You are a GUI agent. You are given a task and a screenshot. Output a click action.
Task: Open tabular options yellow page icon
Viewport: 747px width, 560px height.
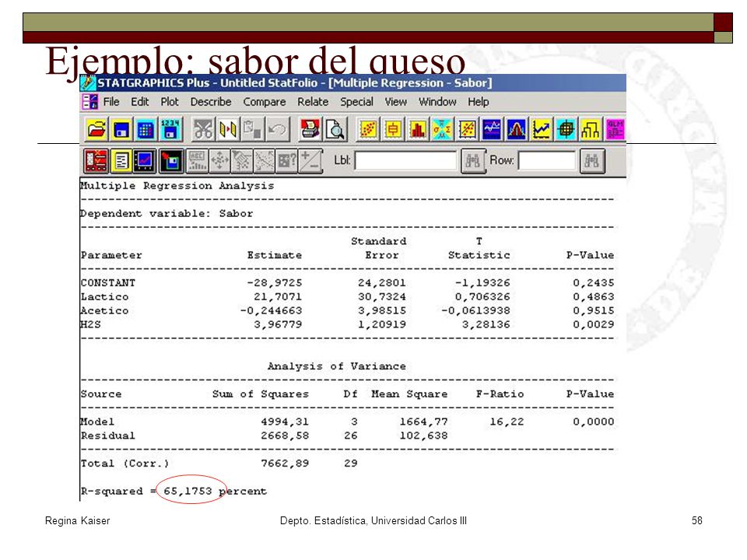(121, 161)
